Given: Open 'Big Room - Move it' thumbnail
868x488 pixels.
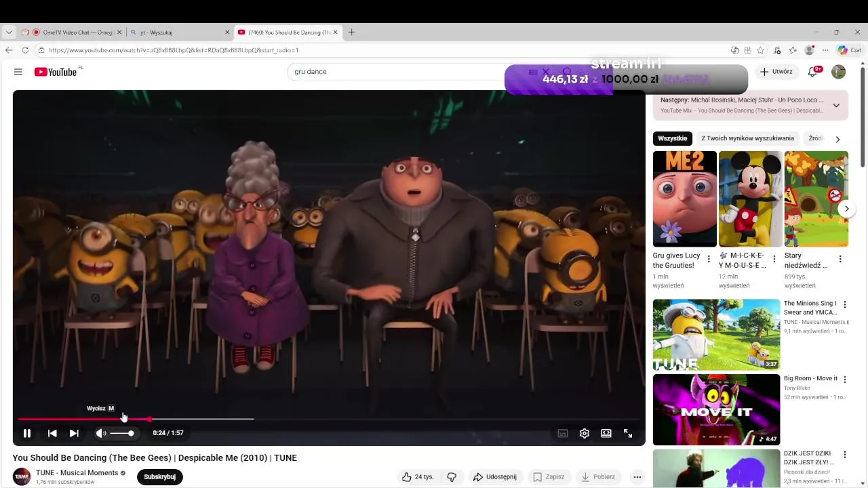Looking at the screenshot, I should coord(716,409).
